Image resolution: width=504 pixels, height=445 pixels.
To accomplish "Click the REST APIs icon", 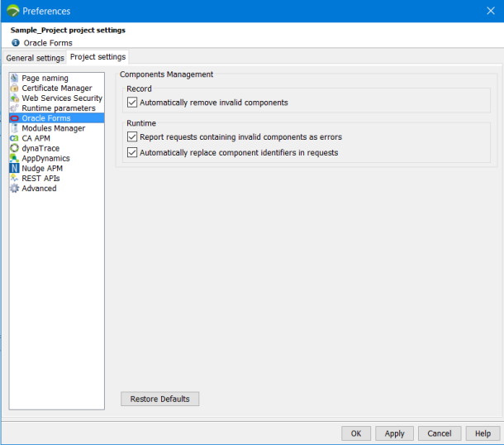I will click(14, 178).
